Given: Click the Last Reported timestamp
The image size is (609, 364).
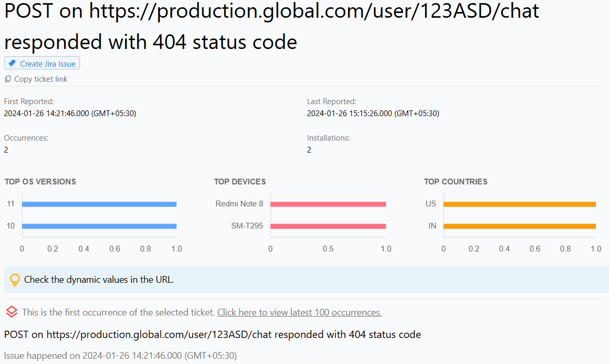Looking at the screenshot, I should click(373, 113).
